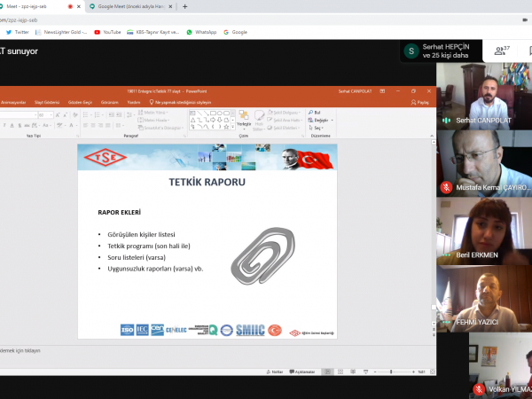Open the font size dropdown
This screenshot has height=399, width=532.
51,115
